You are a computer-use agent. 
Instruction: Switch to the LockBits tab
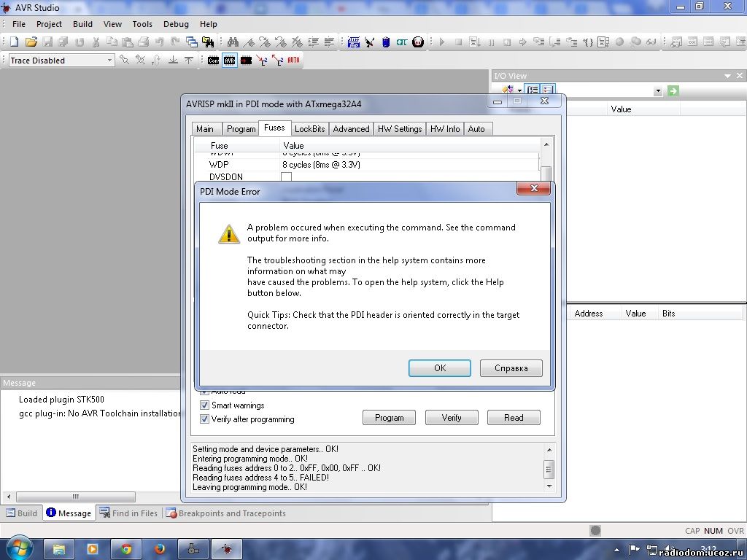[x=309, y=129]
